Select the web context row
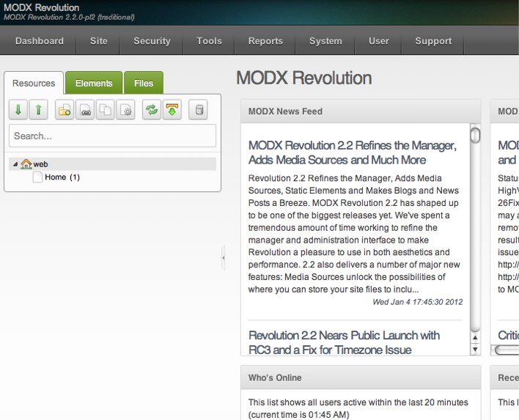519x420 pixels. (113, 164)
